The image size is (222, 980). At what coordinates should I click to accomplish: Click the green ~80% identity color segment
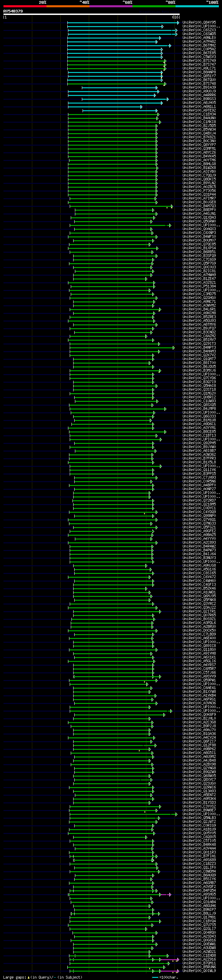(x=154, y=6)
